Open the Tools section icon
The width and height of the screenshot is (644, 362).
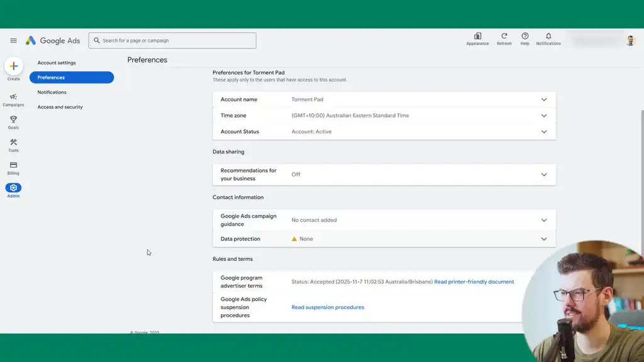[13, 143]
